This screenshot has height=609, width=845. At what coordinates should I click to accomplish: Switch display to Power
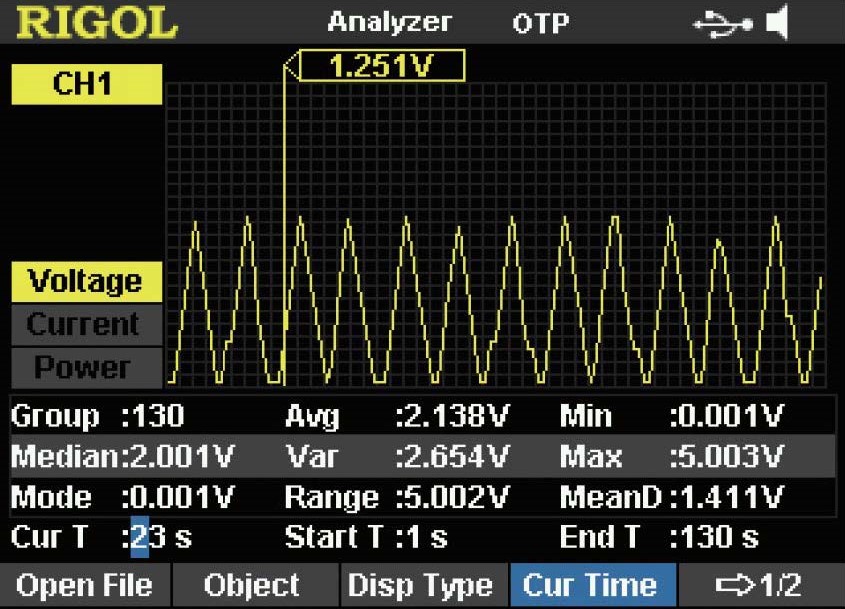87,368
